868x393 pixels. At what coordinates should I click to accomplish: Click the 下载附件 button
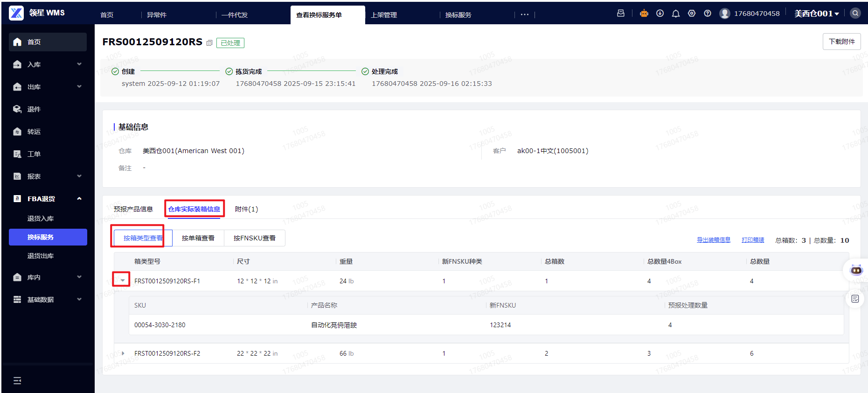pyautogui.click(x=842, y=42)
